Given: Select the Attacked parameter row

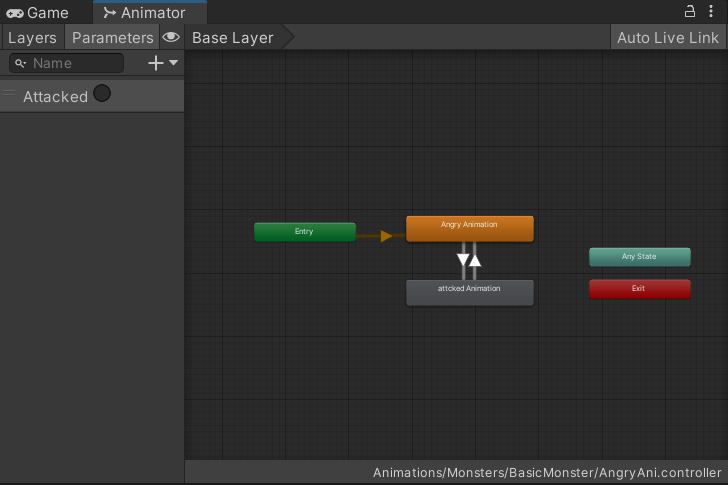Looking at the screenshot, I should tap(92, 96).
